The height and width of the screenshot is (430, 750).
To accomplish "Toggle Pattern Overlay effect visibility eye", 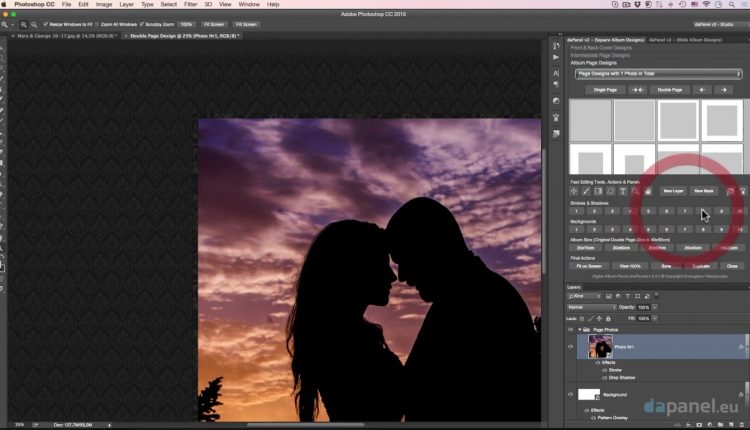I will click(x=594, y=418).
